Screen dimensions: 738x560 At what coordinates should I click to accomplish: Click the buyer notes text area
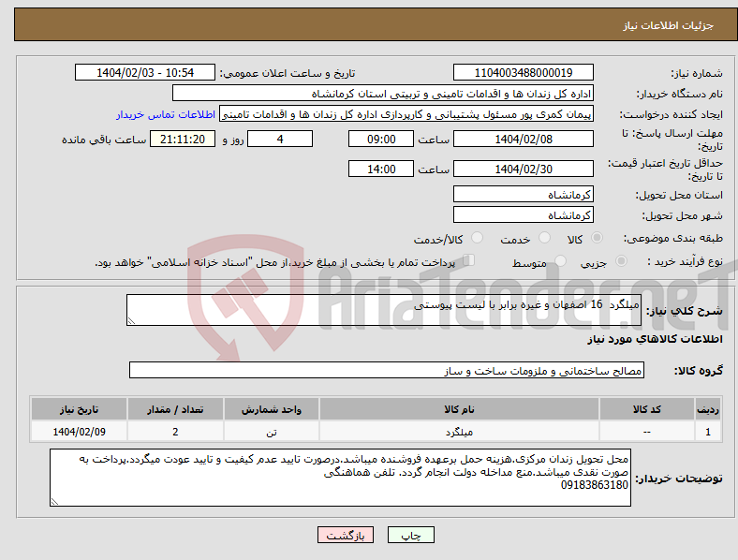point(340,478)
